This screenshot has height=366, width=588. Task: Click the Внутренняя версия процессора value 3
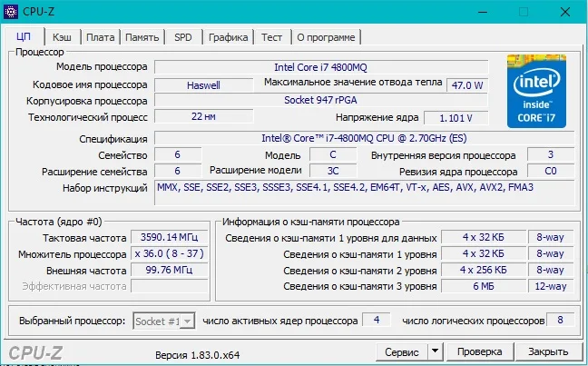tap(551, 154)
